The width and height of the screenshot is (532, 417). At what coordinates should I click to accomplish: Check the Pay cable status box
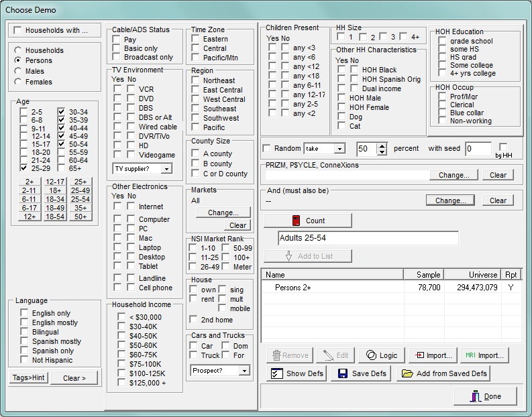[x=116, y=39]
